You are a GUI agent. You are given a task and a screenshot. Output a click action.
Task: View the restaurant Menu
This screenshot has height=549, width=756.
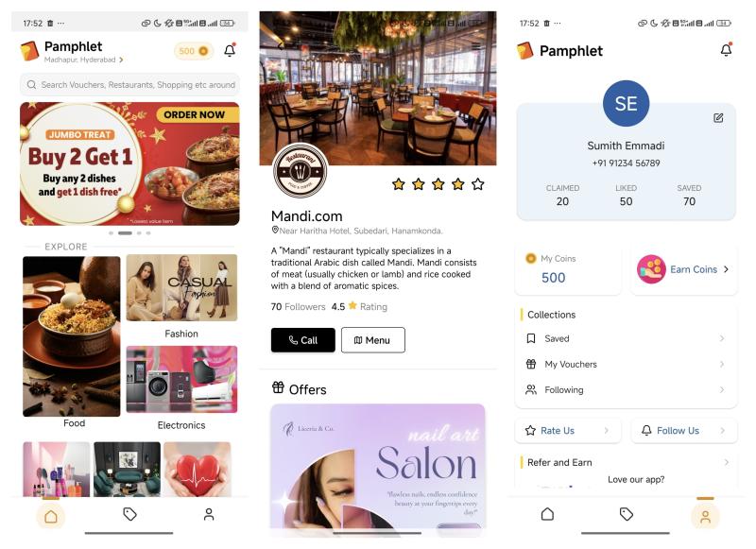[x=373, y=340]
